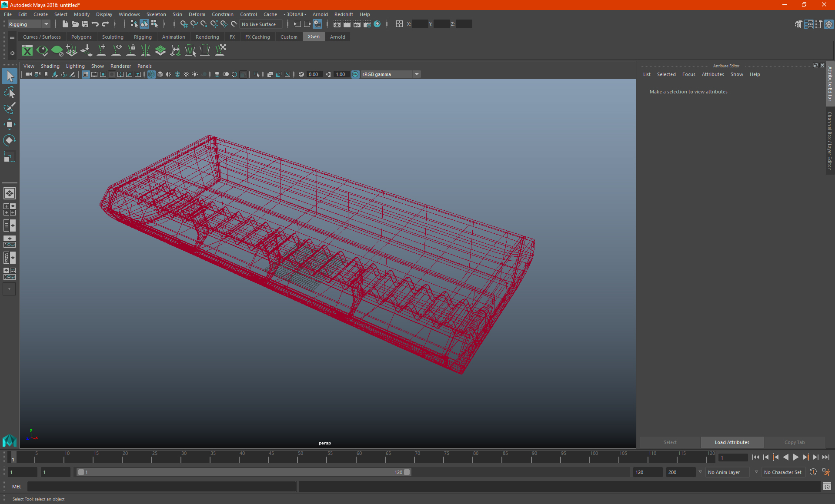This screenshot has width=835, height=504.
Task: Click frame 60 on the time slider
Action: click(x=359, y=457)
